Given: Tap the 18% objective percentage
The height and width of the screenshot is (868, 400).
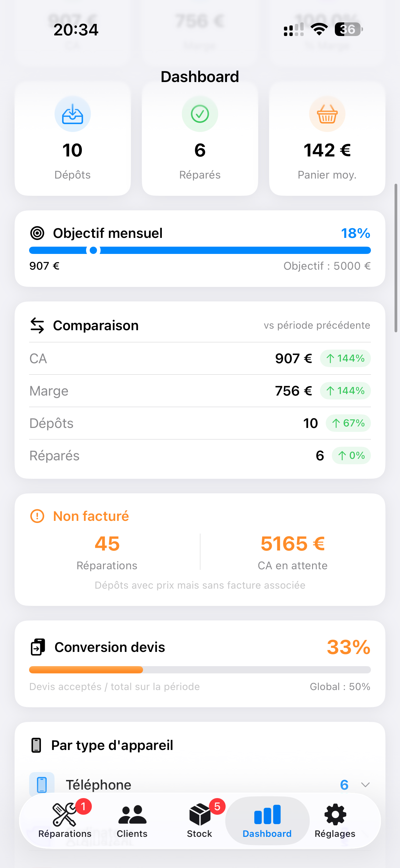Looking at the screenshot, I should click(x=355, y=233).
